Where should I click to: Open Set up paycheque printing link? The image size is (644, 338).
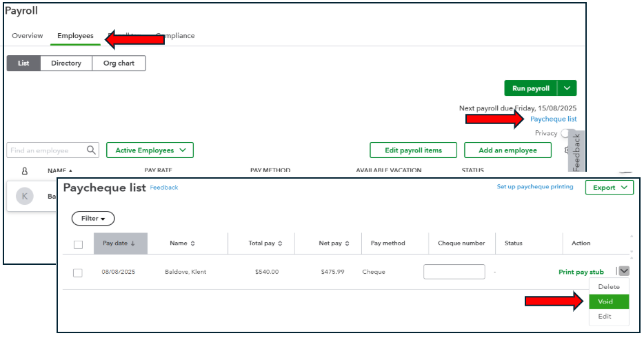(x=535, y=186)
